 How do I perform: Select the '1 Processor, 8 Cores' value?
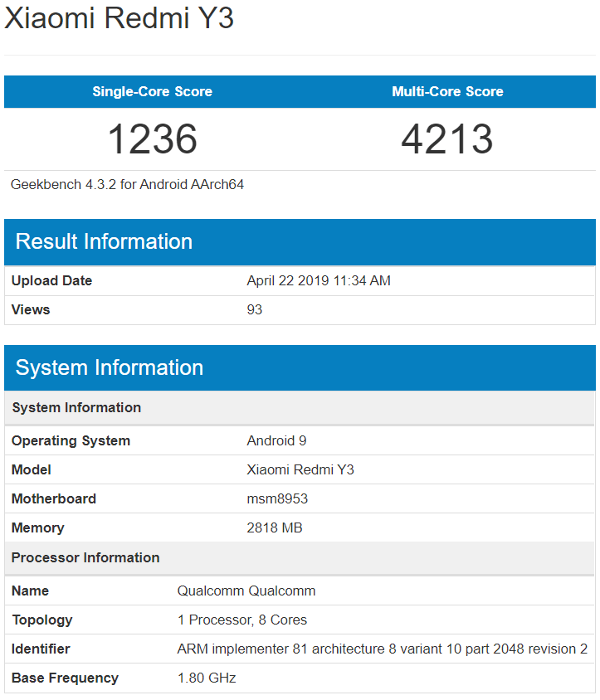(242, 620)
